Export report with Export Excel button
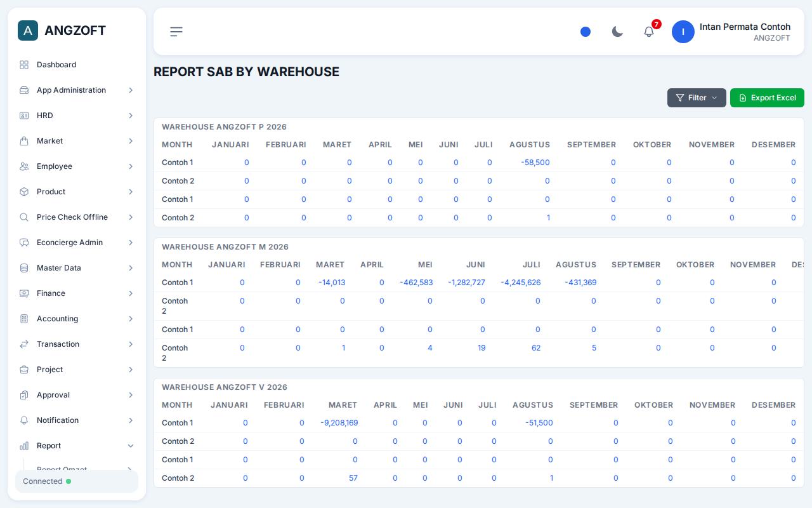The image size is (812, 508). click(x=767, y=98)
